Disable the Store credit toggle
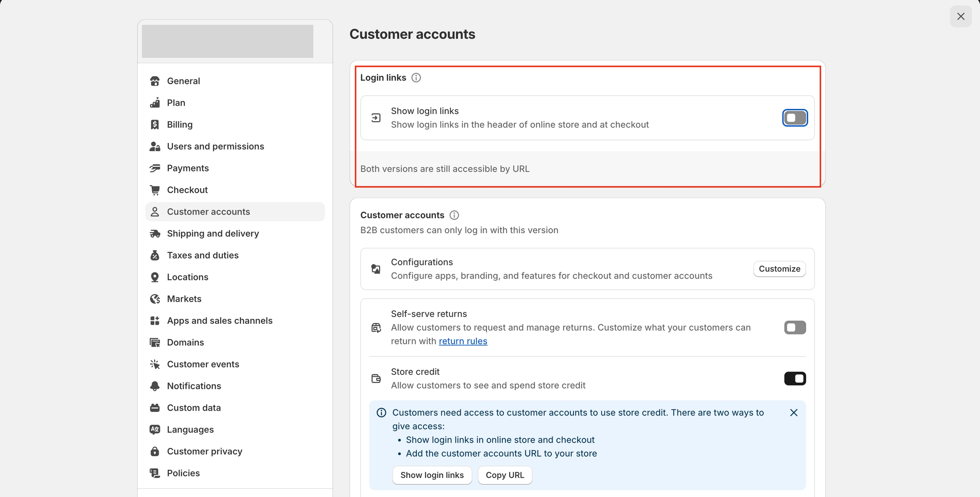Image resolution: width=980 pixels, height=497 pixels. point(795,379)
